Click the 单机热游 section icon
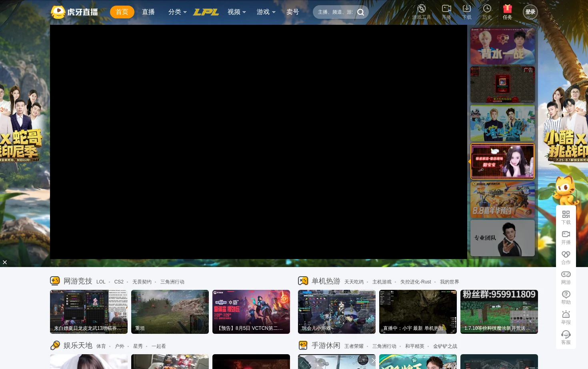Screen dimensions: 588x369 [303, 281]
